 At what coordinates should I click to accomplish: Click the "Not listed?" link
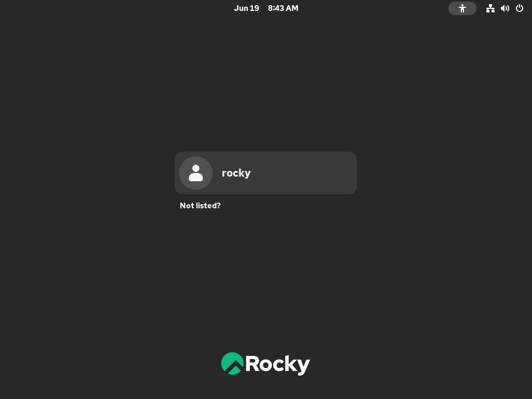click(x=200, y=206)
